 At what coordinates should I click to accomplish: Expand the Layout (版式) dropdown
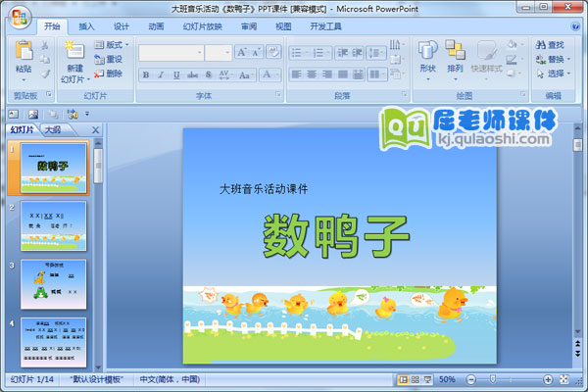click(x=112, y=45)
